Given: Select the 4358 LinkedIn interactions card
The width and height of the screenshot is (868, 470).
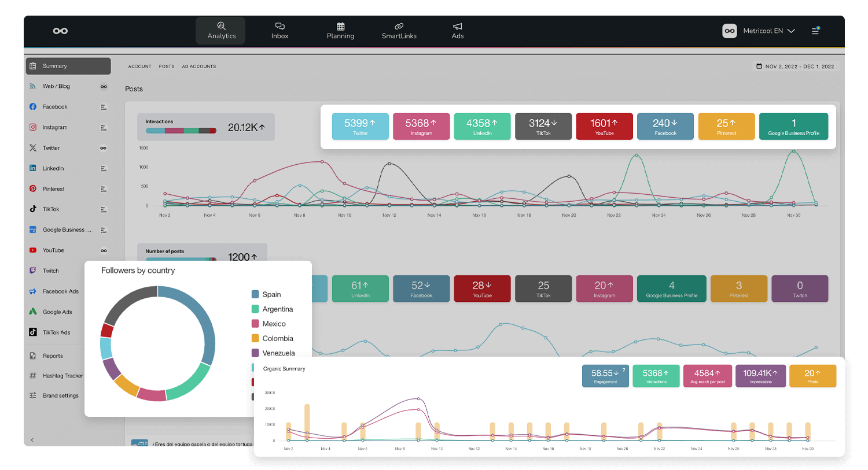Looking at the screenshot, I should tap(483, 127).
